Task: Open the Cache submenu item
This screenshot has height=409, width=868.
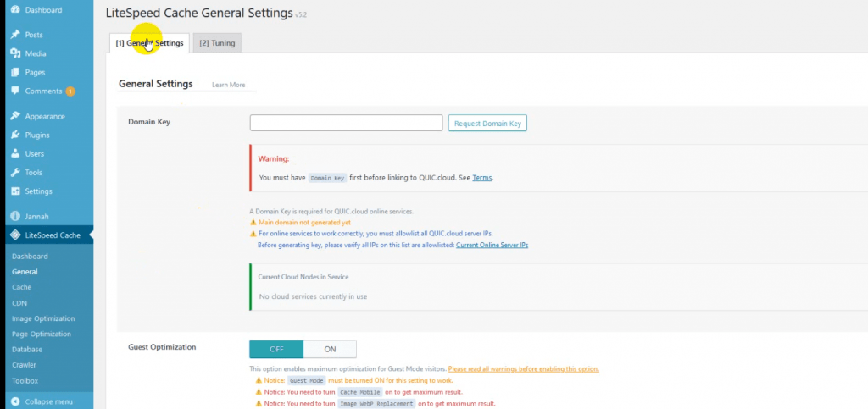Action: (x=21, y=287)
